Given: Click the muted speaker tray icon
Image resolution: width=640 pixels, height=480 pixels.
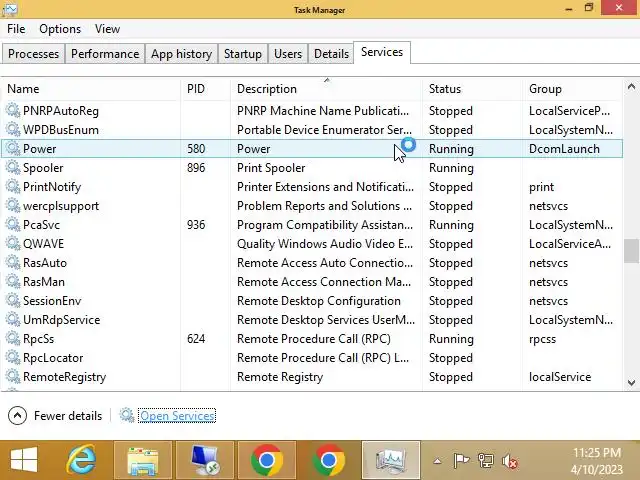Looking at the screenshot, I should coord(510,461).
